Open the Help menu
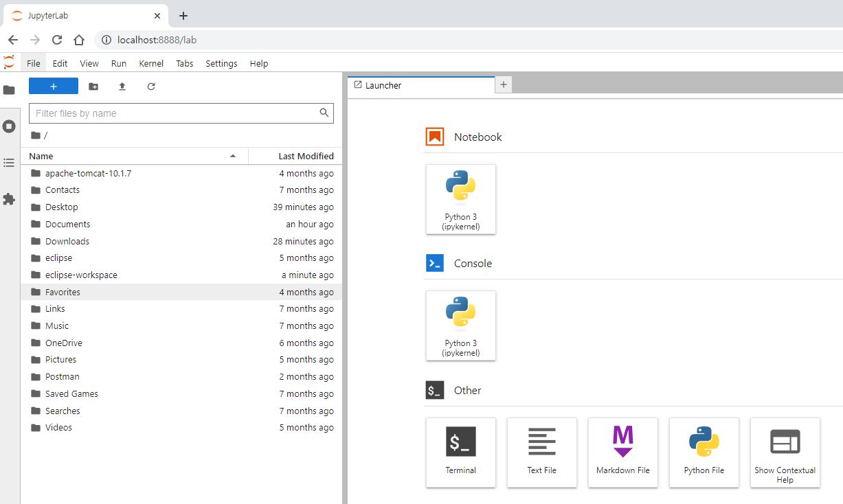The height and width of the screenshot is (504, 843). click(259, 63)
